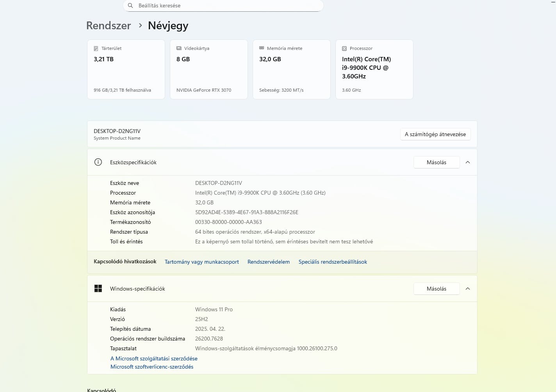
Task: Click the Eszközspecifikációk header text
Action: pos(133,162)
